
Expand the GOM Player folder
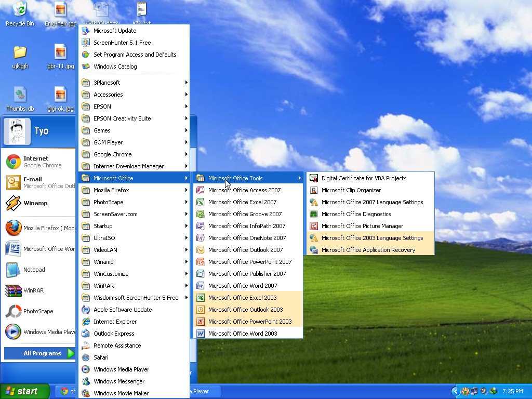[134, 142]
